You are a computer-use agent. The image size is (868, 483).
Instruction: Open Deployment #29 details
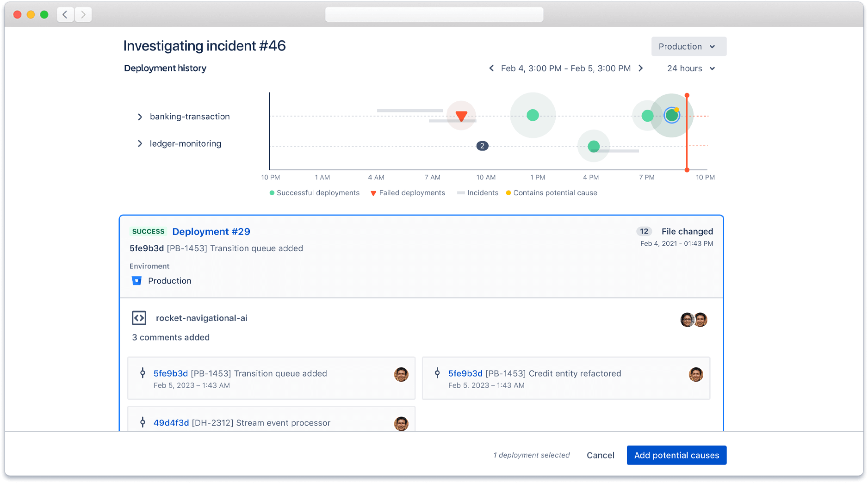pos(211,231)
